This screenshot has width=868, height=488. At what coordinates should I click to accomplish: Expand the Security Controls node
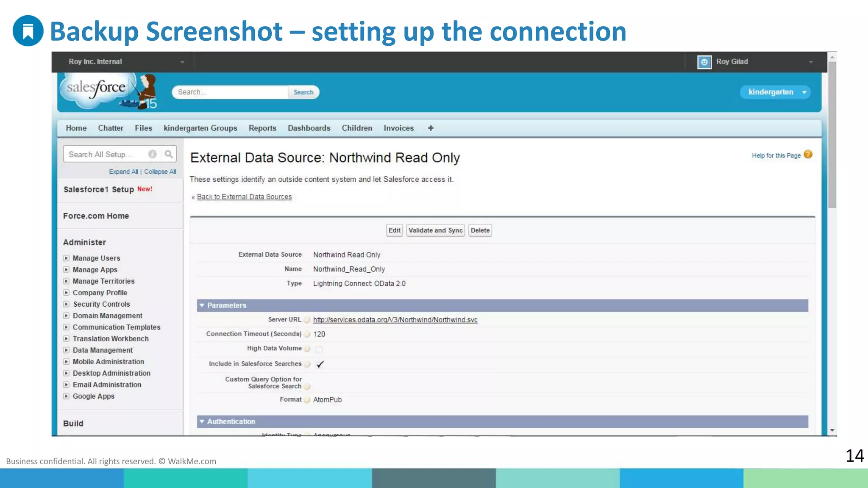pos(66,304)
